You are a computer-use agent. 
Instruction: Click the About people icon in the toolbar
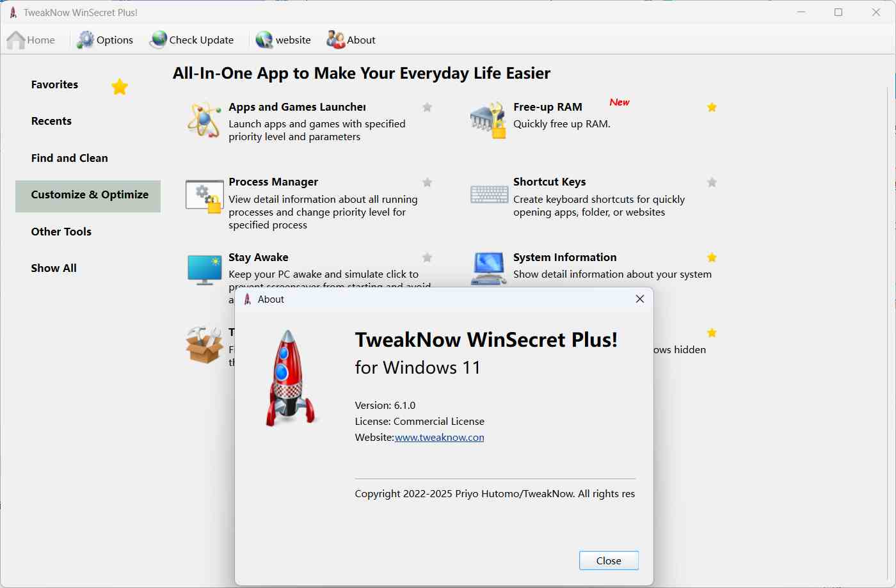[x=335, y=40]
